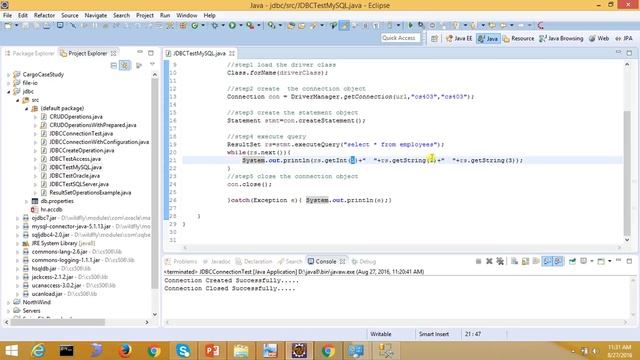
Task: Click the New file wizard icon
Action: (8, 26)
